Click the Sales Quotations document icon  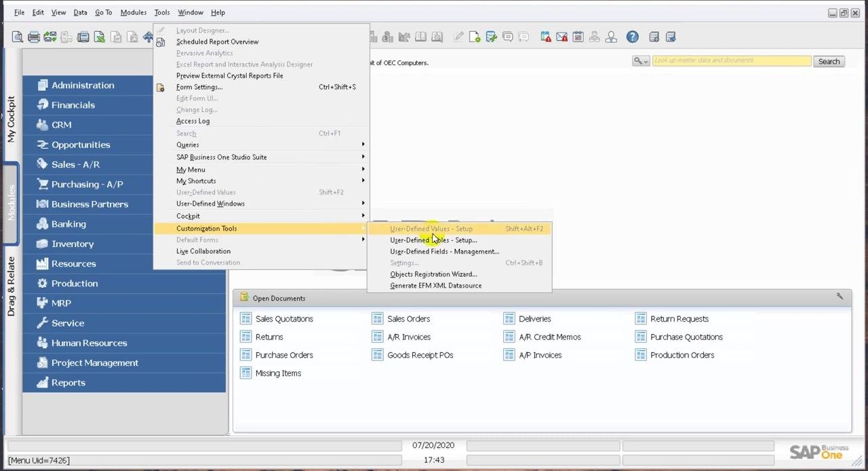(x=245, y=318)
